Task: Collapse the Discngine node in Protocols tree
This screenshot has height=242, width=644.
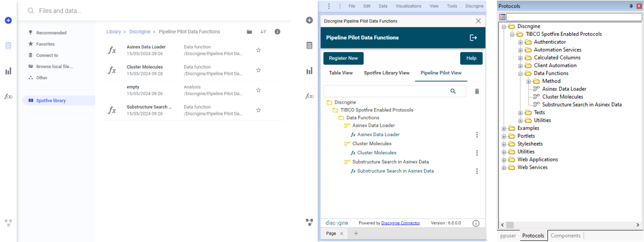Action: point(504,26)
